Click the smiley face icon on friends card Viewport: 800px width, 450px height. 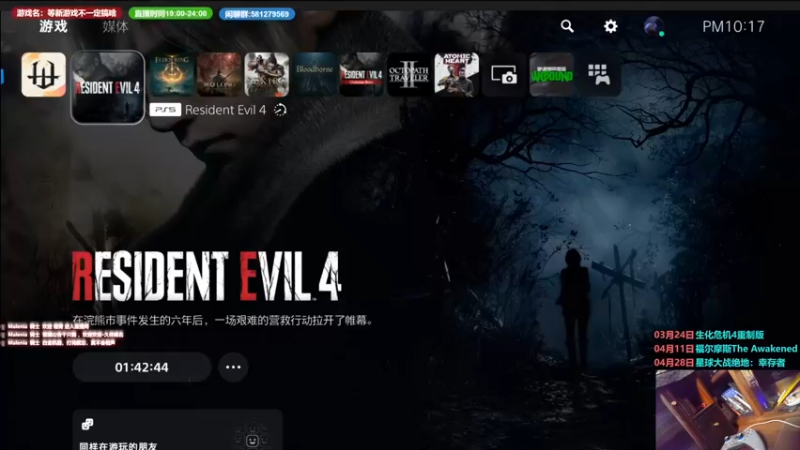pos(252,440)
